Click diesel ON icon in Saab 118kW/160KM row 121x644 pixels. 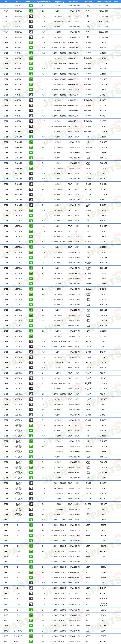point(31,598)
